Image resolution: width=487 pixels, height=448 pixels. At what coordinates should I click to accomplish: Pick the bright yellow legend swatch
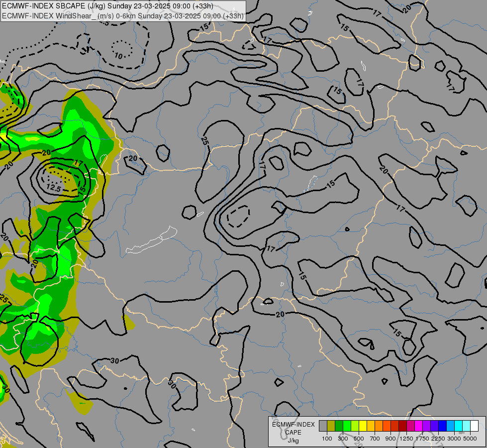tap(363, 426)
